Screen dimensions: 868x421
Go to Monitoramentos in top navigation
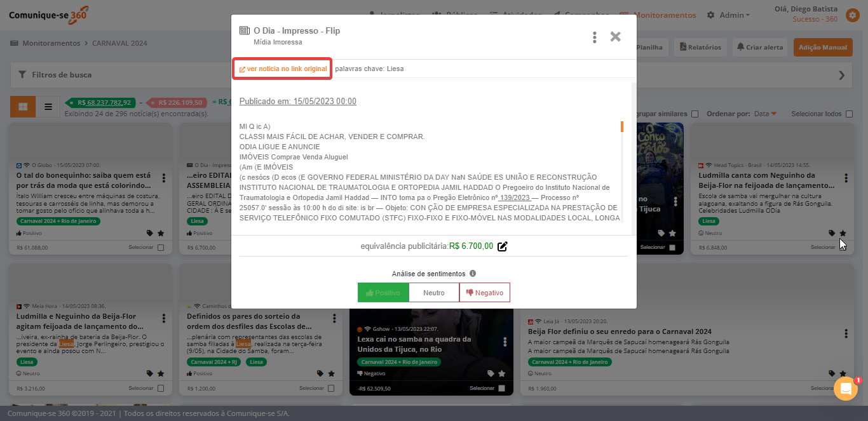pos(658,15)
